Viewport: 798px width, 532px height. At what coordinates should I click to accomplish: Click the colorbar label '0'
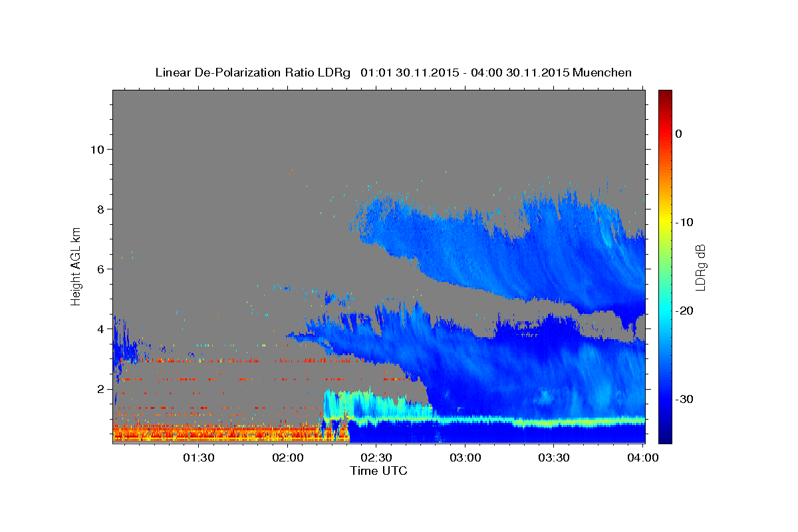click(678, 134)
